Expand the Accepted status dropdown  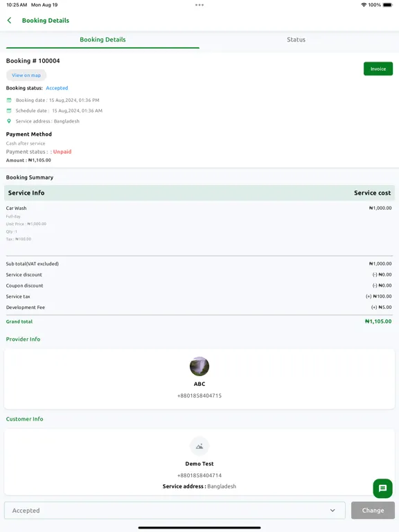tap(175, 511)
